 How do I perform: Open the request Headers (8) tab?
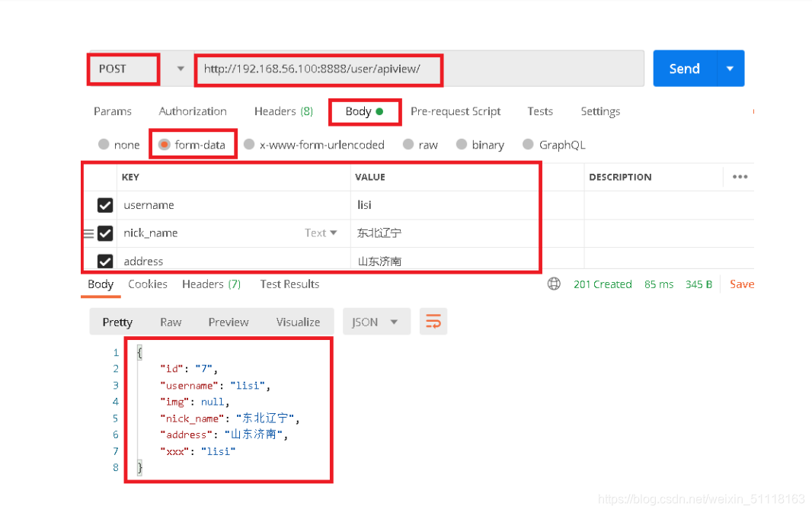[283, 111]
